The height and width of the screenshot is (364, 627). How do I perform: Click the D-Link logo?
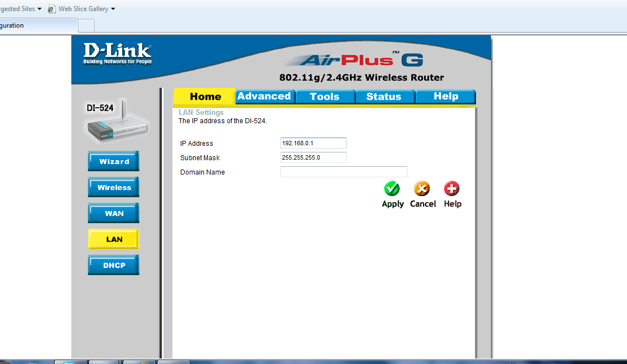[118, 54]
